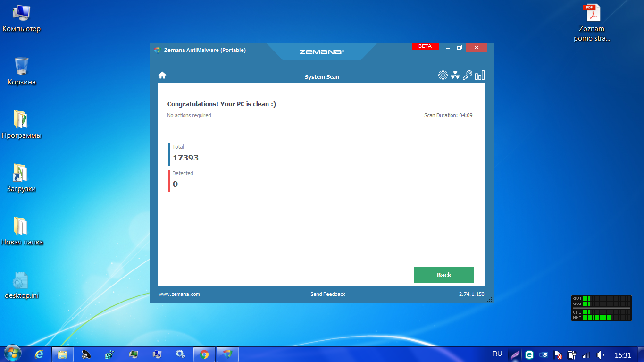Open the blue-screen computer taskbar icon
Viewport: 644px width, 362px height.
[157, 354]
